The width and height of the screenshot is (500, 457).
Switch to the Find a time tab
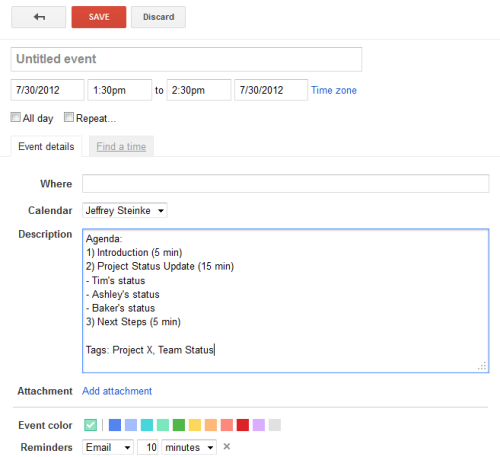point(121,146)
